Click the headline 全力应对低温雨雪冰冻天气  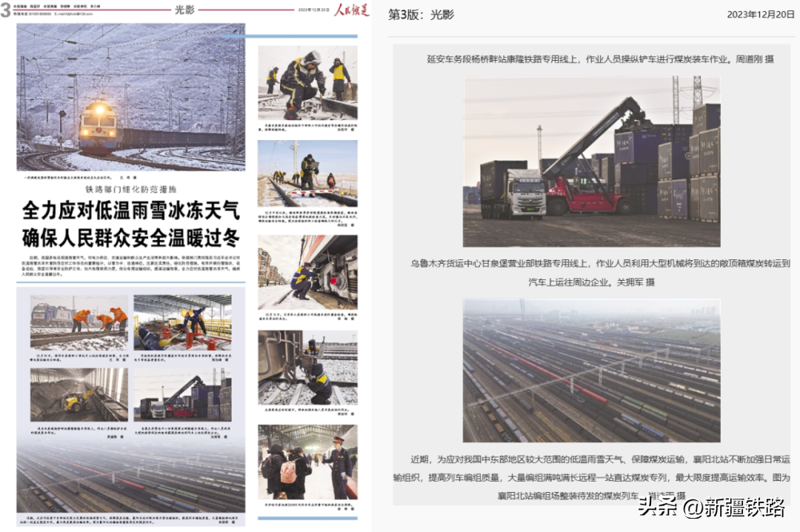(x=130, y=210)
